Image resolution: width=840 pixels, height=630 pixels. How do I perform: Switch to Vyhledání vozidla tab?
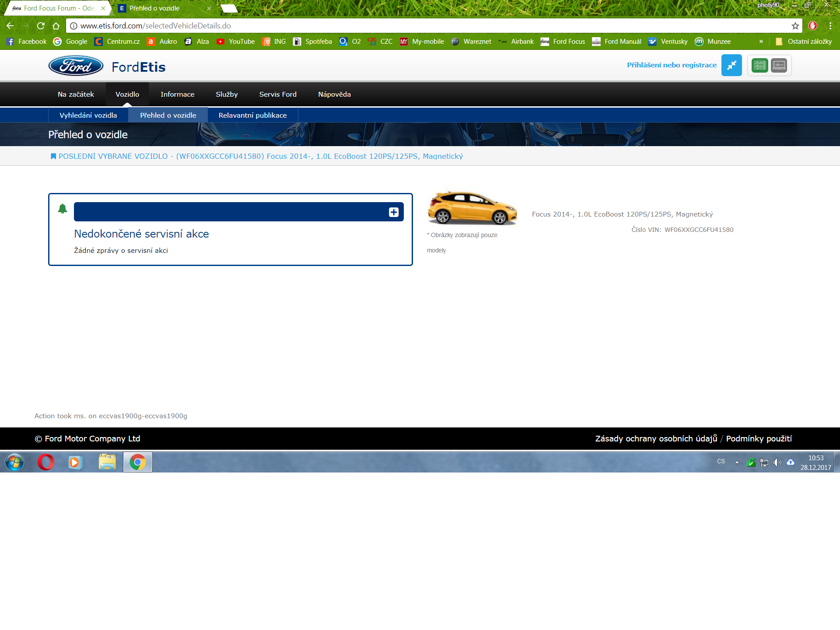pyautogui.click(x=88, y=115)
